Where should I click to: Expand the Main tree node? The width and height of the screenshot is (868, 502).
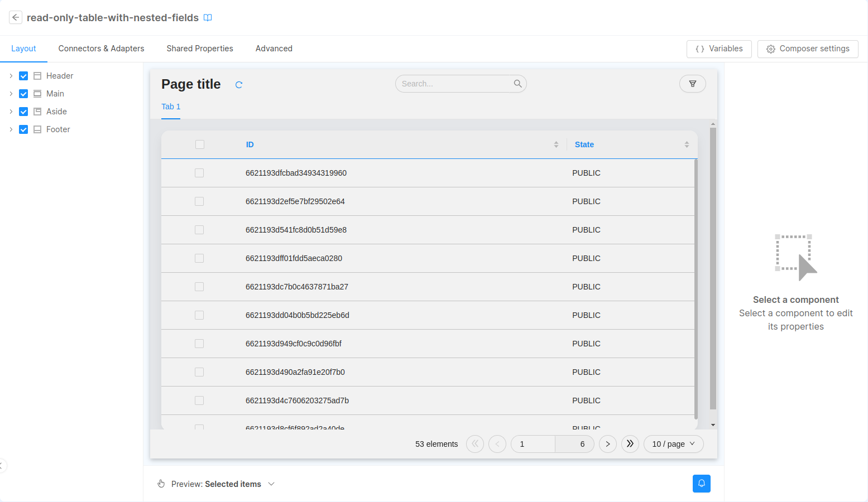point(11,94)
